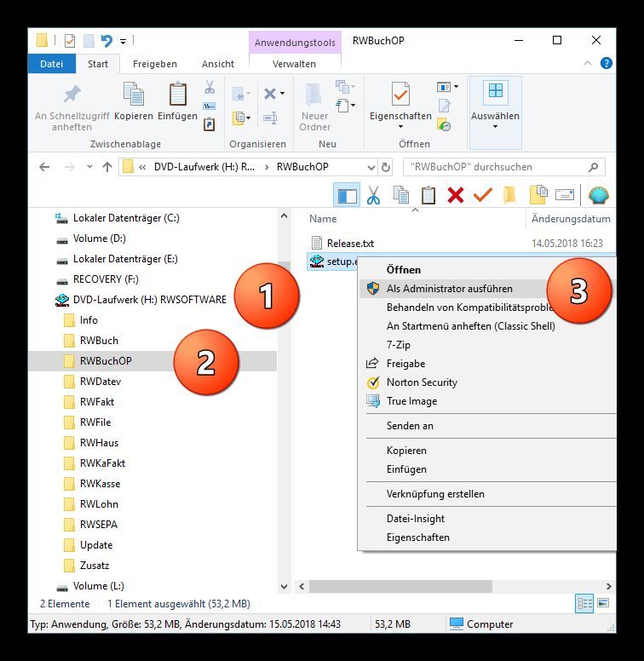Screen dimensions: 644x661
Task: Open the Ansicht ribbon tab
Action: pos(218,64)
